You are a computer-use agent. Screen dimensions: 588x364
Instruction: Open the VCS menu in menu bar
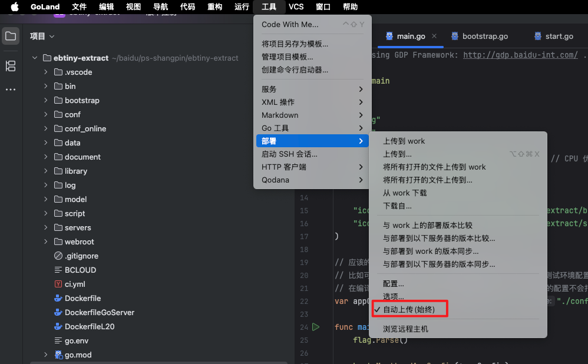(x=296, y=6)
